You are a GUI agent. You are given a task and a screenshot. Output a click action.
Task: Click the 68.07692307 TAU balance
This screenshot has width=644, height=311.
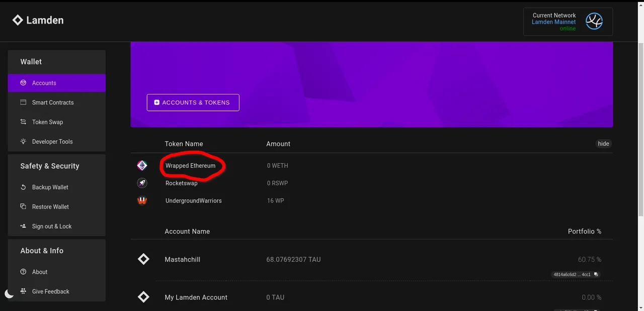pos(293,260)
